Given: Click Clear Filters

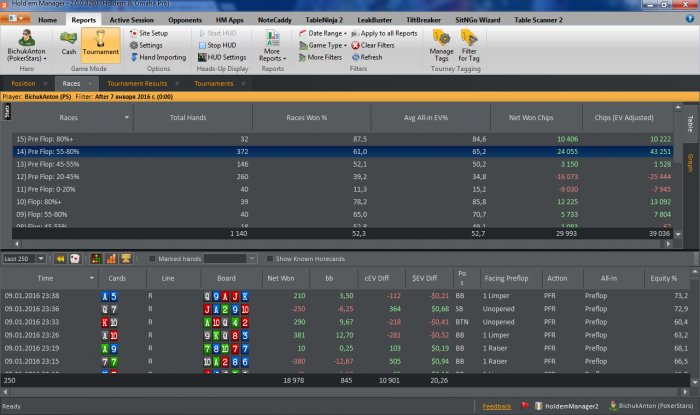Looking at the screenshot, I should click(373, 45).
